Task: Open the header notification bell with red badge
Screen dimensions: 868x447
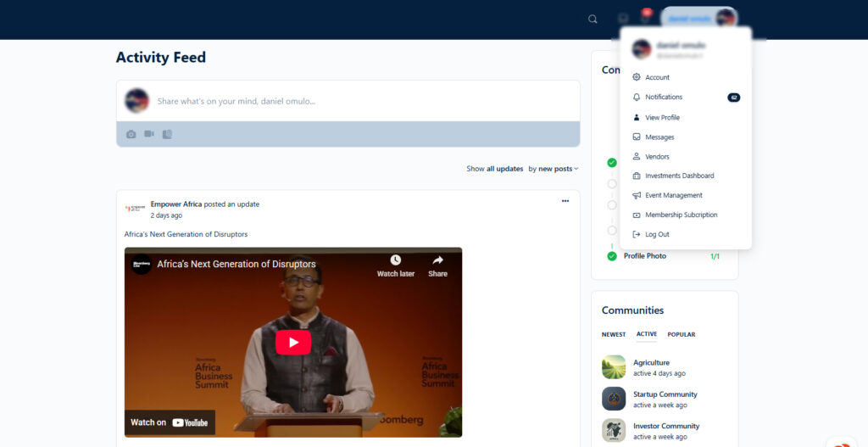Action: (x=644, y=18)
